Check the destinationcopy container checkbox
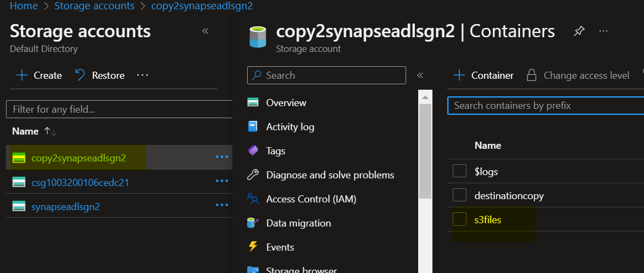Image resolution: width=644 pixels, height=273 pixels. click(x=459, y=195)
